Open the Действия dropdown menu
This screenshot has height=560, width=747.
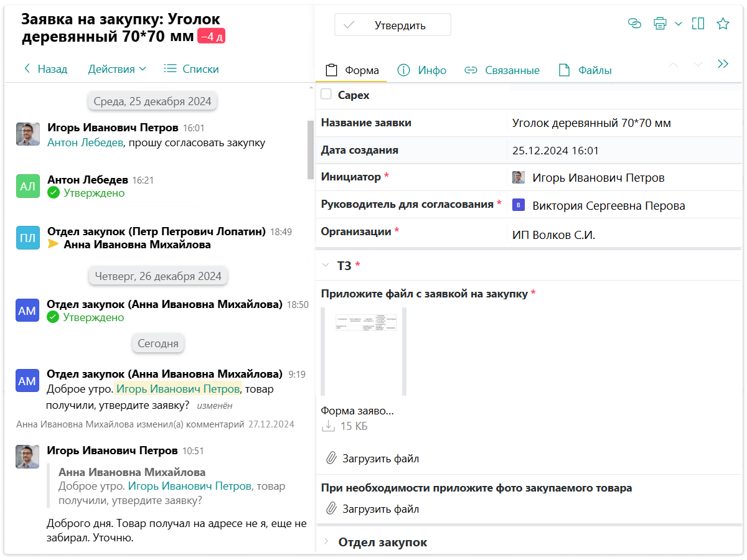pos(117,69)
